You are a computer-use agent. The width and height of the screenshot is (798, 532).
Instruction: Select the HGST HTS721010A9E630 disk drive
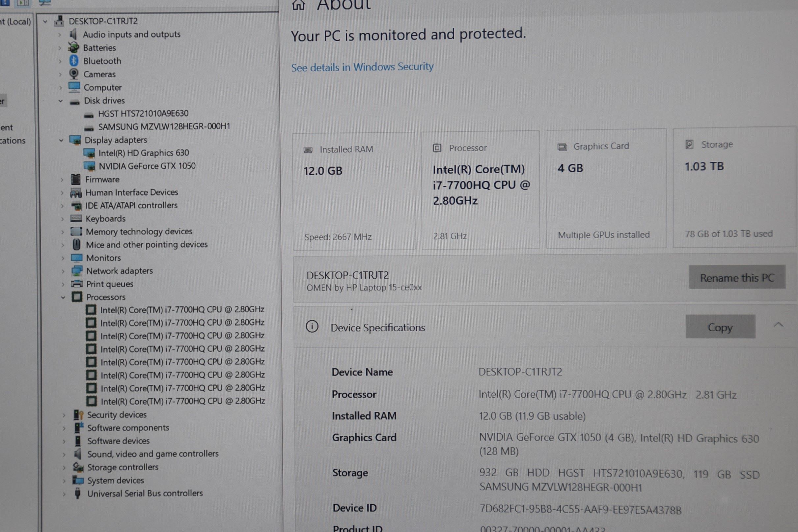click(143, 113)
